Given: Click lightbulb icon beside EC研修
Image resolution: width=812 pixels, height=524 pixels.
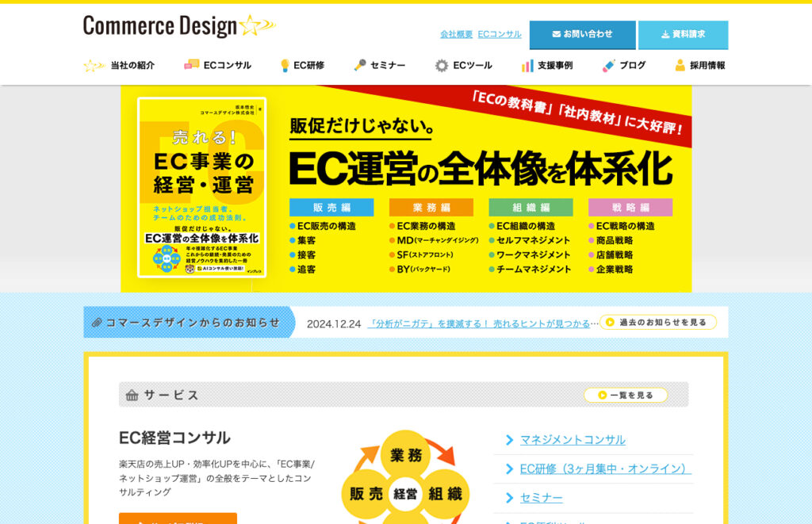Looking at the screenshot, I should [x=285, y=65].
